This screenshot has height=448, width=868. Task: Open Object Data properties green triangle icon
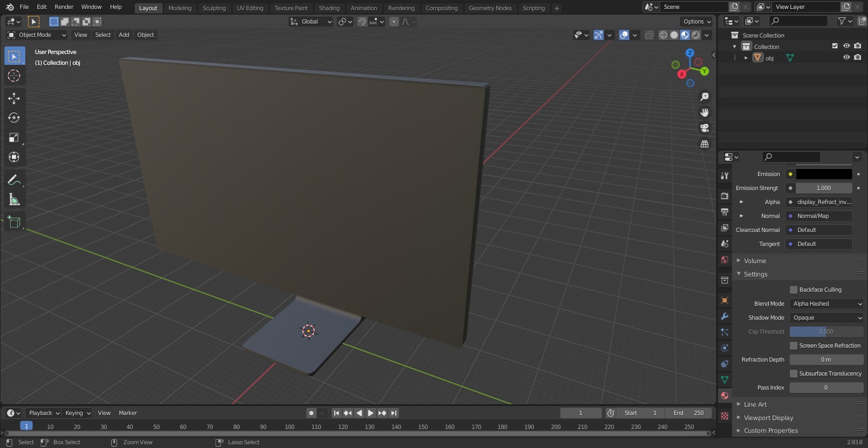(x=724, y=379)
